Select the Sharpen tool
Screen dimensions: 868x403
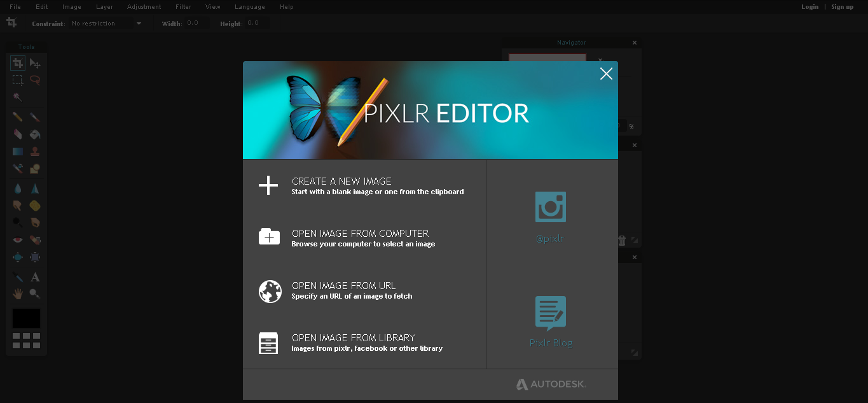click(35, 188)
